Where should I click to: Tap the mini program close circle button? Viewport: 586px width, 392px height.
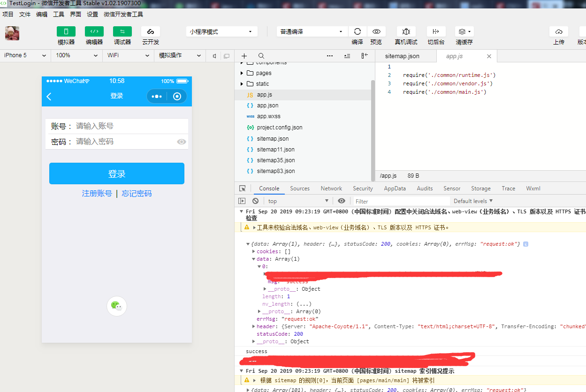click(177, 96)
